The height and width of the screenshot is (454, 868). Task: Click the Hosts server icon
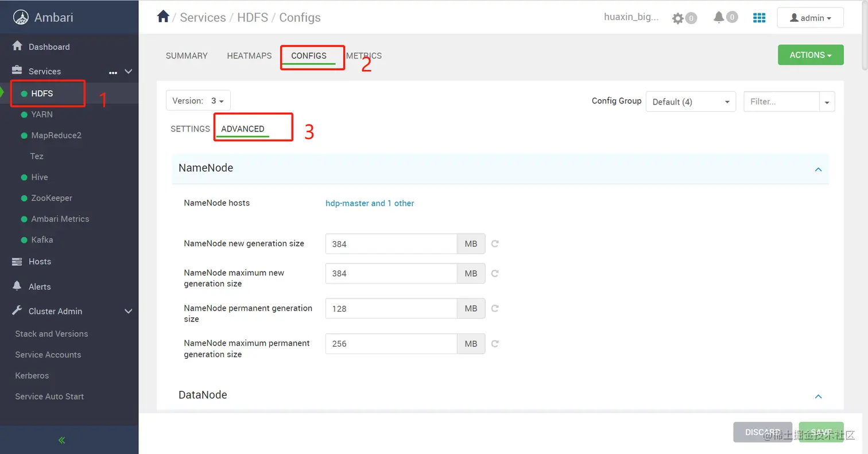(17, 261)
